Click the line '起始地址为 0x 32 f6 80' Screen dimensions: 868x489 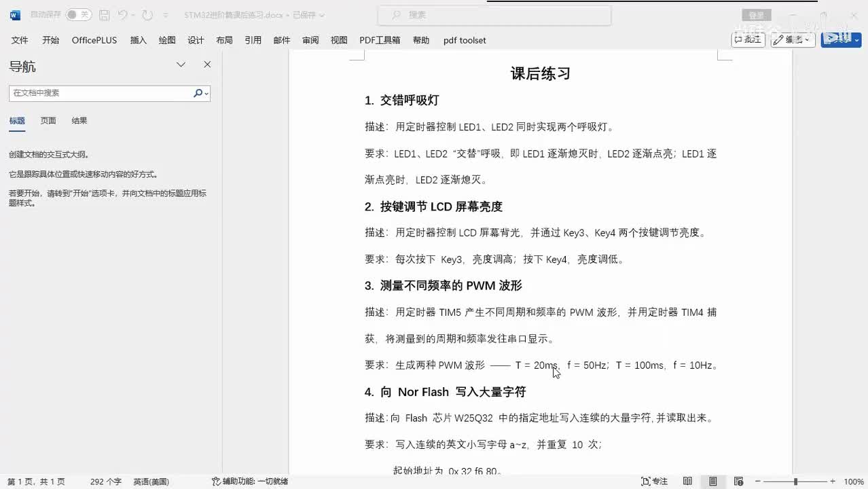pyautogui.click(x=448, y=471)
